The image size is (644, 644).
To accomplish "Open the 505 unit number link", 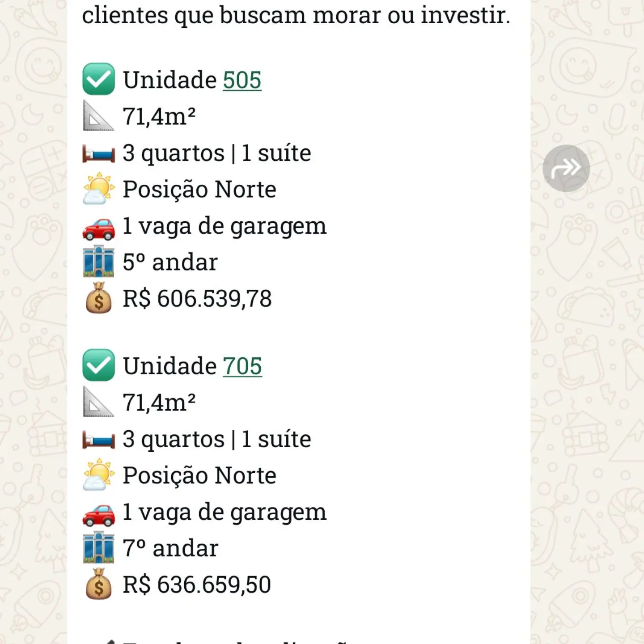I will click(x=242, y=80).
